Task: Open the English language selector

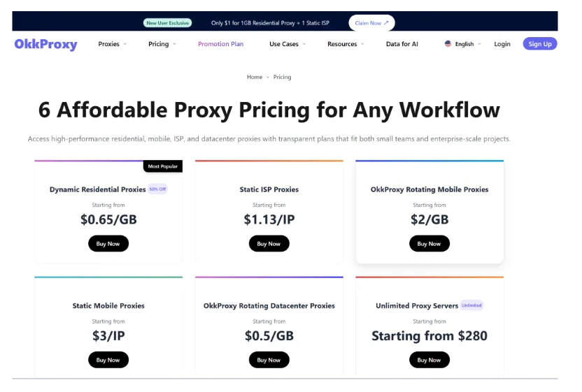Action: tap(464, 44)
